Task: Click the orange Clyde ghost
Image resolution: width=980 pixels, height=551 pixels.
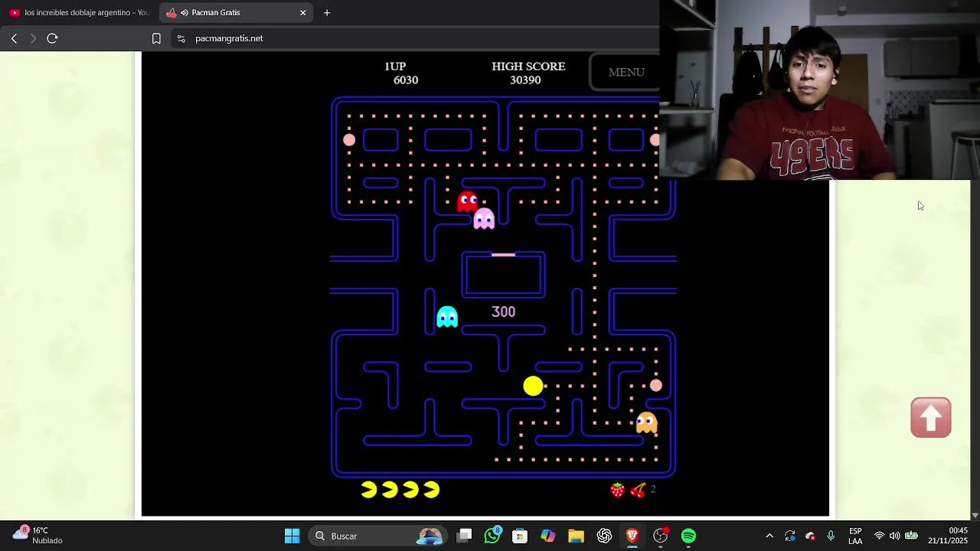Action: coord(647,422)
